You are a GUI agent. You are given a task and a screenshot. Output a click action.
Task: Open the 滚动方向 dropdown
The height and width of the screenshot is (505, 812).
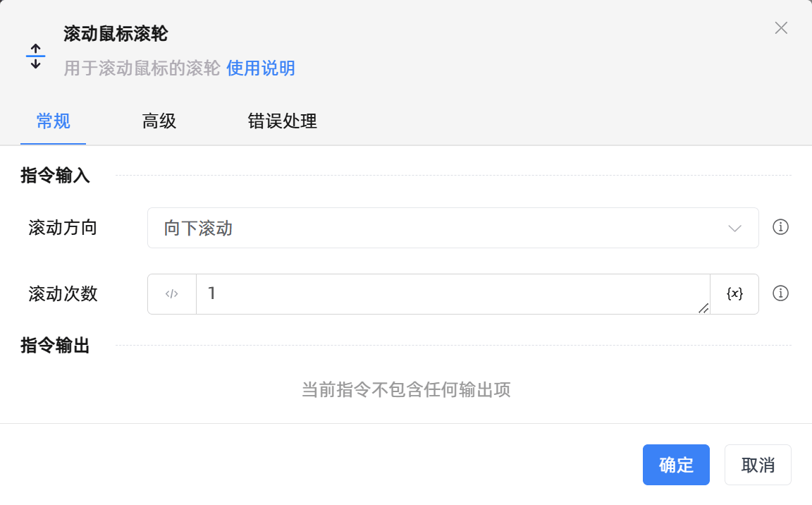click(x=453, y=228)
